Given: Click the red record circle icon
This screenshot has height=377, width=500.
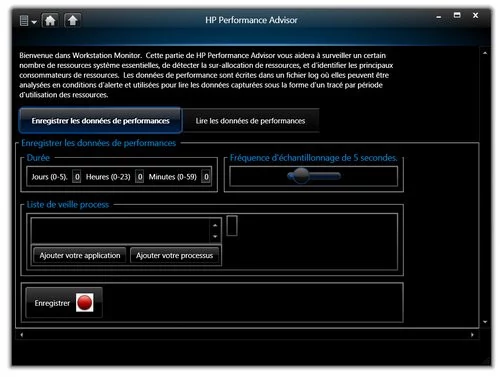Looking at the screenshot, I should pyautogui.click(x=84, y=303).
